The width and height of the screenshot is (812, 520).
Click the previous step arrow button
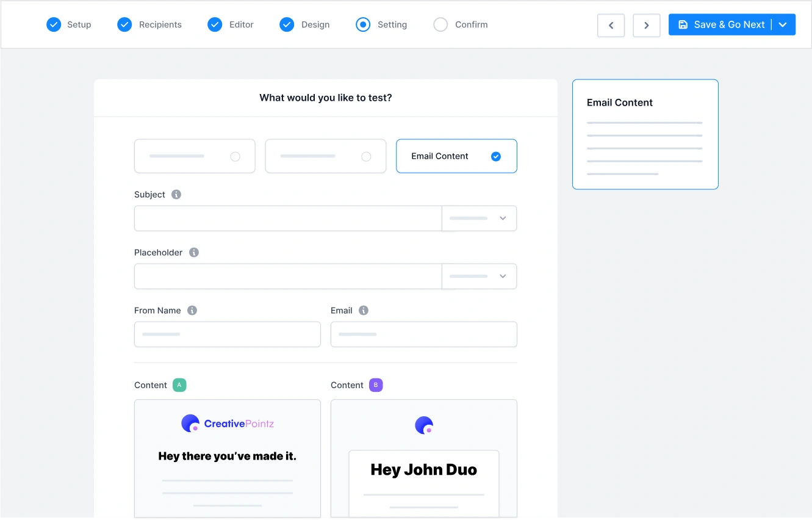[611, 25]
